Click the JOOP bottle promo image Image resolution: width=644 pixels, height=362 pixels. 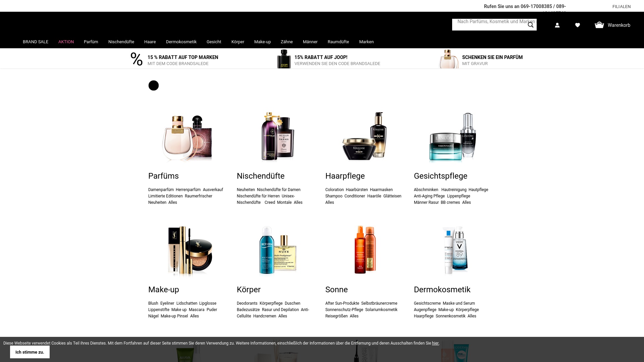(284, 59)
